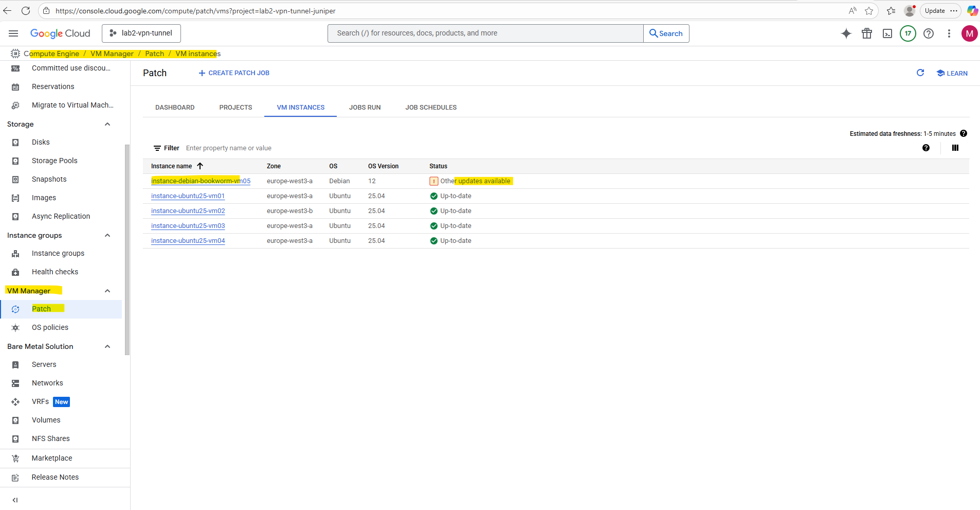Click the data freshness help icon
Viewport: 980px width, 510px height.
pos(964,134)
